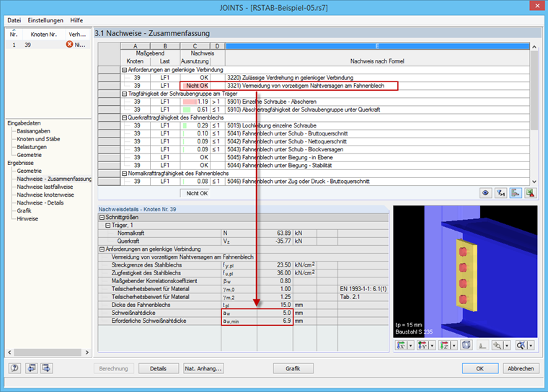Confirm with the OK button
Viewport: 548px width, 392px height.
coord(480,368)
